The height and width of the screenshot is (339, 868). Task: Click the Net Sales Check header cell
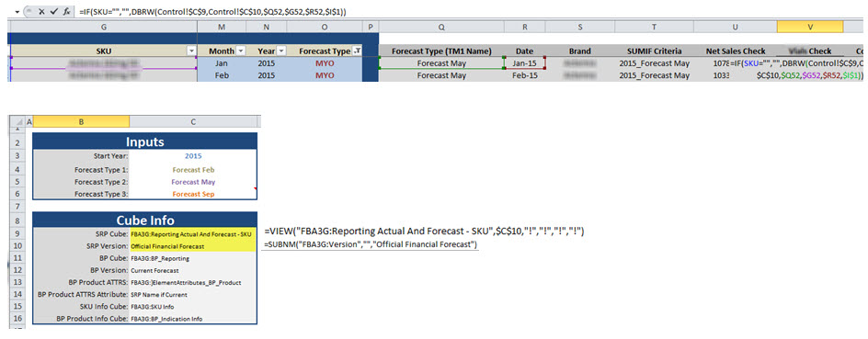pyautogui.click(x=736, y=51)
